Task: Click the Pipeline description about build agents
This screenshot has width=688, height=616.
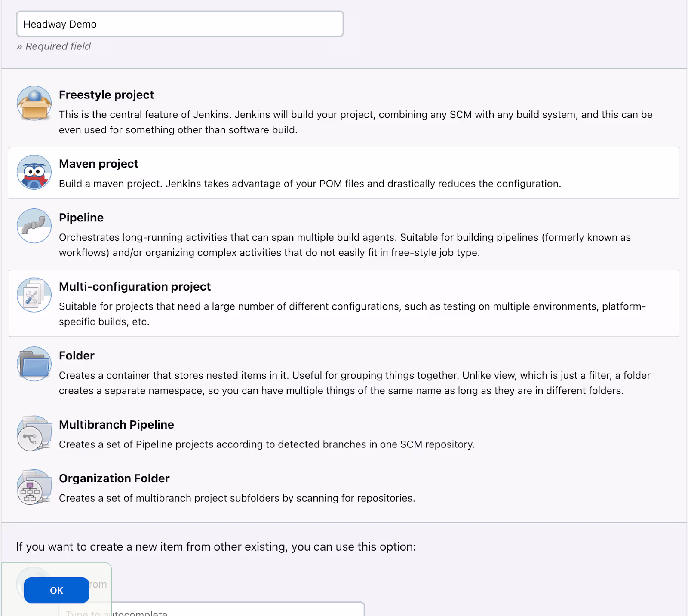Action: pyautogui.click(x=345, y=245)
